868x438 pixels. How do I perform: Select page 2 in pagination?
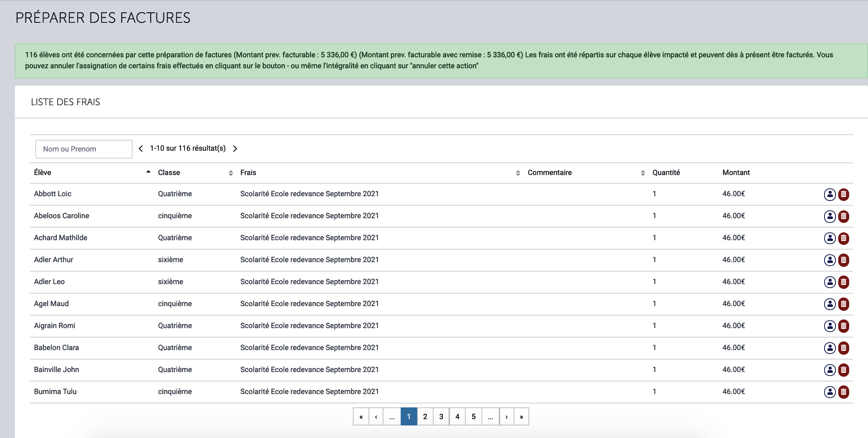(x=425, y=416)
